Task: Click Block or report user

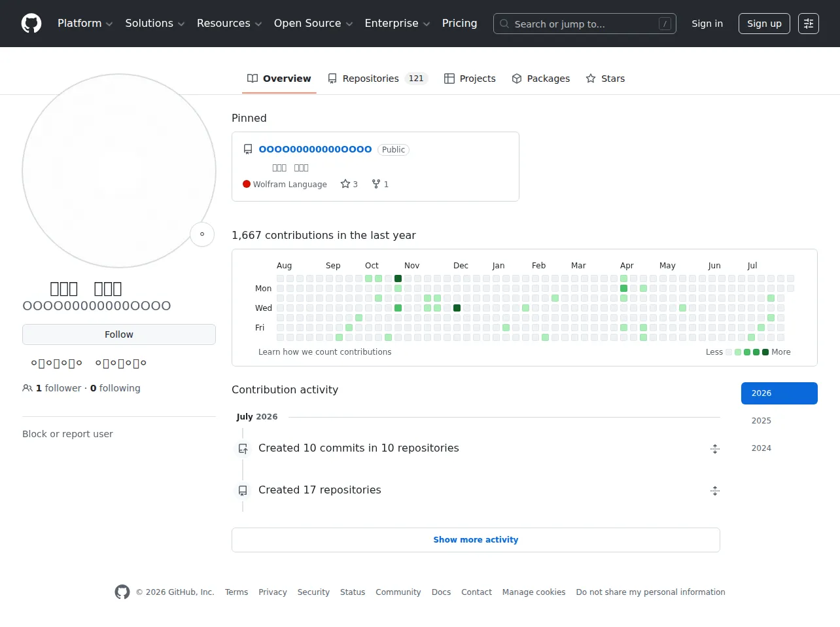Action: tap(67, 434)
